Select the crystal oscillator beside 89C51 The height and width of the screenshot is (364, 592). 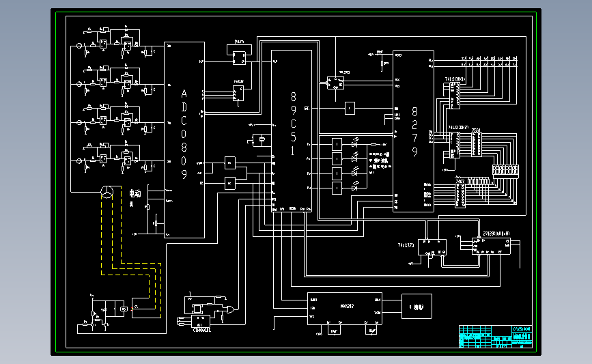[262, 140]
